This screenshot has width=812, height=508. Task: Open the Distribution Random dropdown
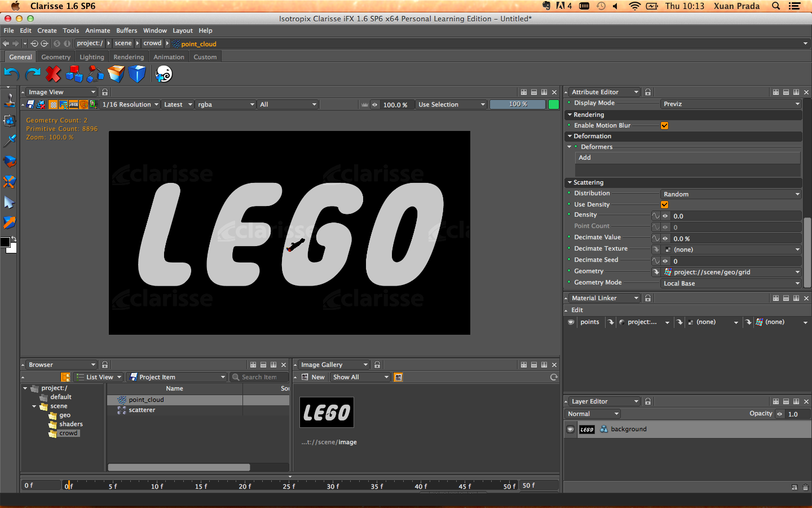(x=731, y=194)
